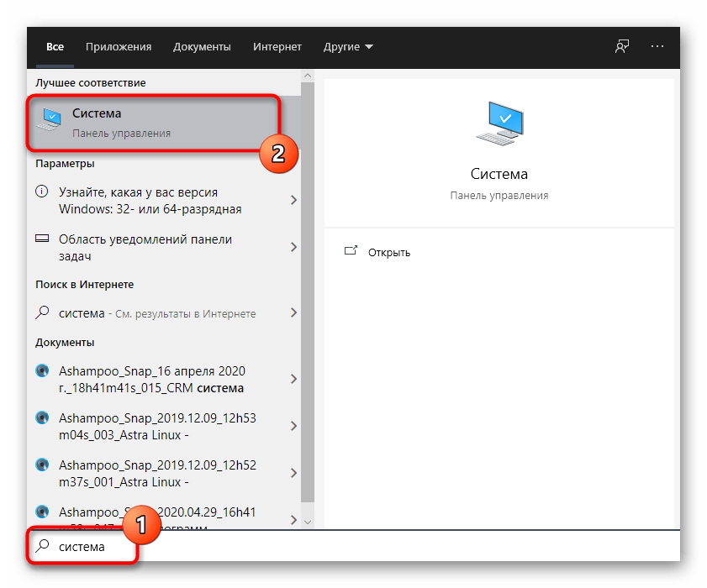Viewport: 707px width, 588px height.
Task: Click the feedback icon in top bar
Action: (621, 47)
